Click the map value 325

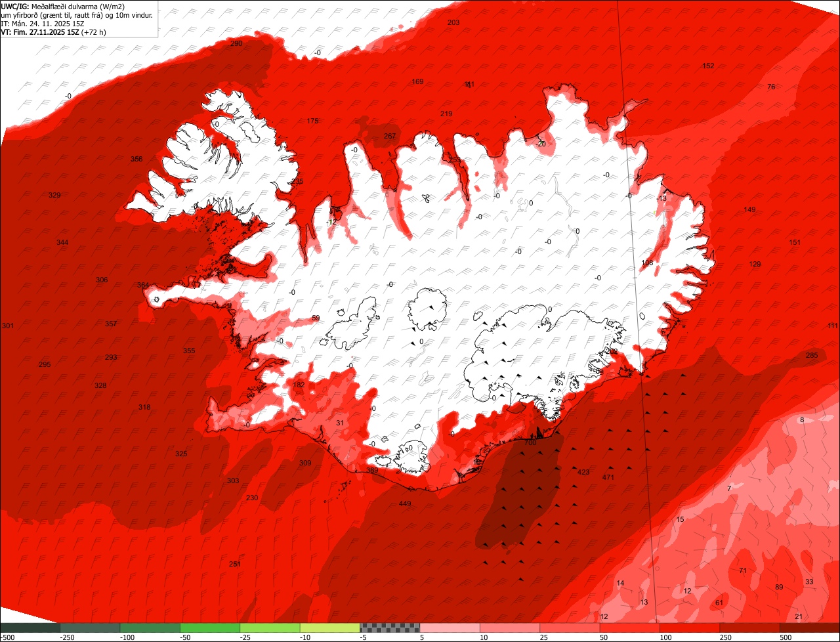click(181, 454)
